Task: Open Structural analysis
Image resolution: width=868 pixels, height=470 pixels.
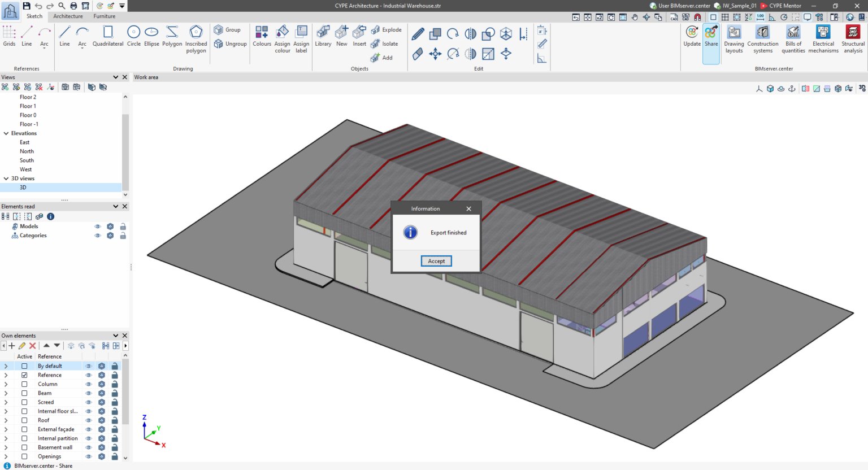Action: [853, 39]
